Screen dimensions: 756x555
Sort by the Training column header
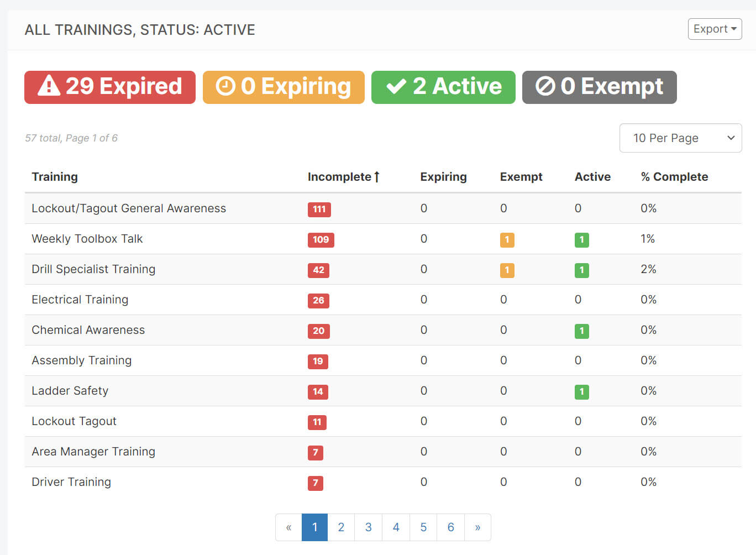[x=55, y=176]
